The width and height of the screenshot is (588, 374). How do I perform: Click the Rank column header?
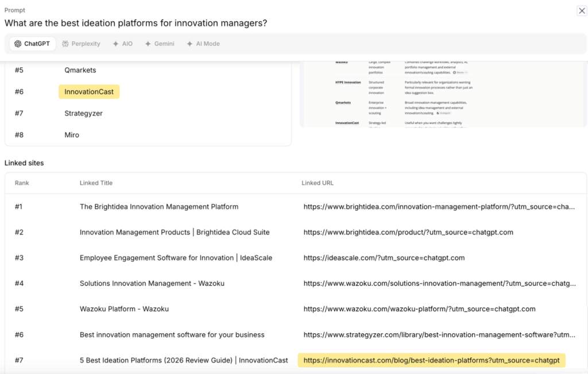[22, 183]
